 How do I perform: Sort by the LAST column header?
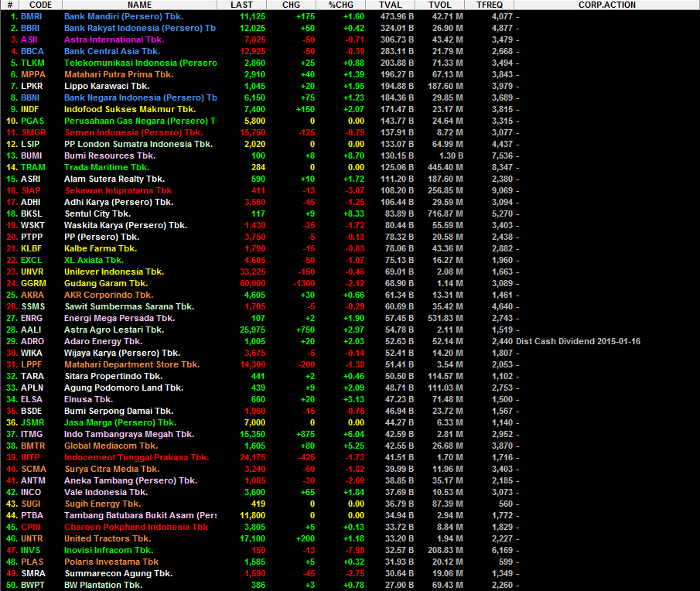241,5
